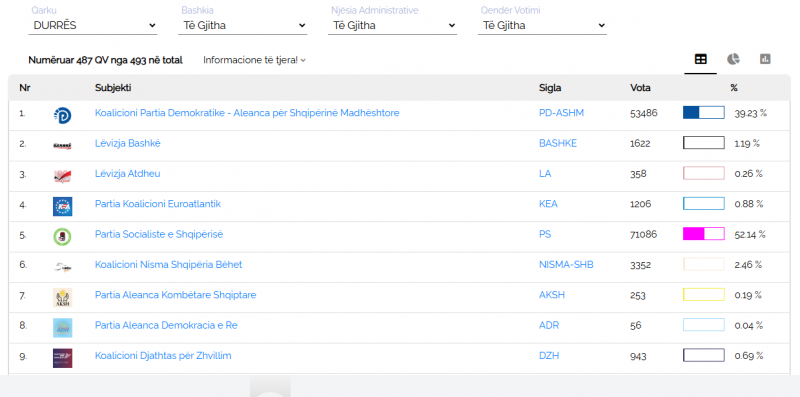Switch to the table view icon

tap(701, 59)
